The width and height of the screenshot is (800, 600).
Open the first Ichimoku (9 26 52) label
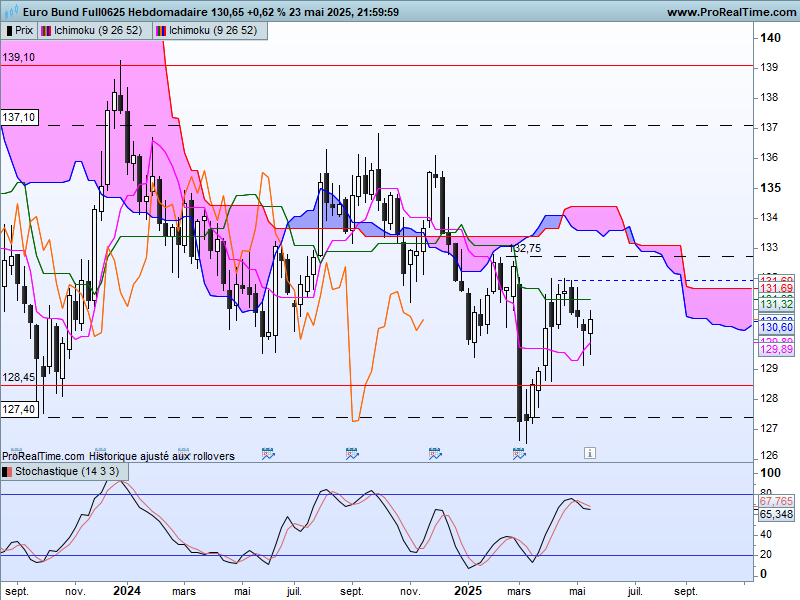click(98, 31)
